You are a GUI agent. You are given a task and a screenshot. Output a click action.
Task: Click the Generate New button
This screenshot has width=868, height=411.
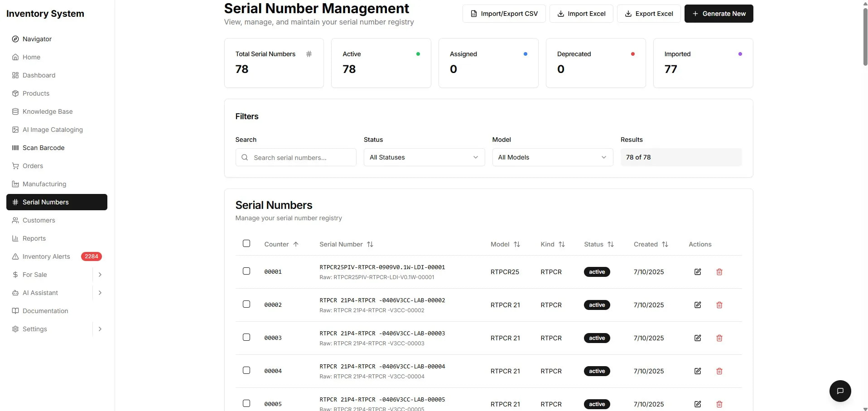click(x=719, y=14)
